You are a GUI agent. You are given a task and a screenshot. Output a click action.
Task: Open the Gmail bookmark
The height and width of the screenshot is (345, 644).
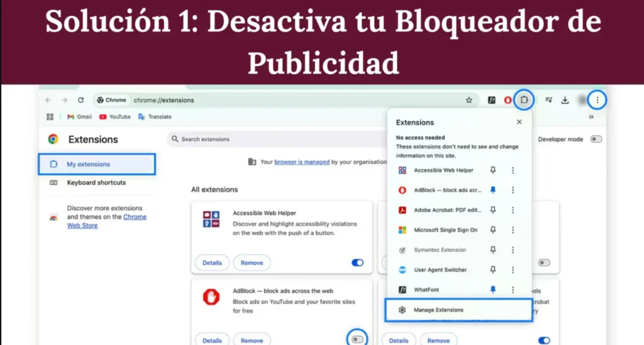[x=79, y=117]
